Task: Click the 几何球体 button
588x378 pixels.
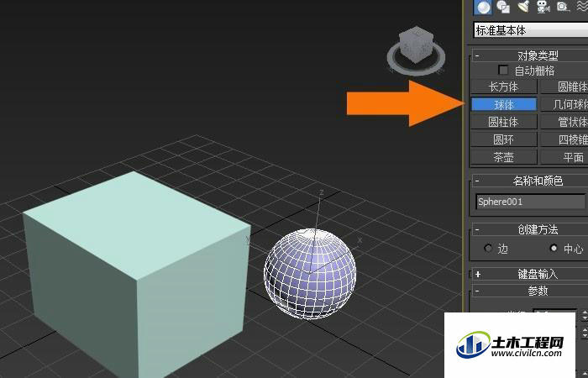Action: pyautogui.click(x=564, y=104)
